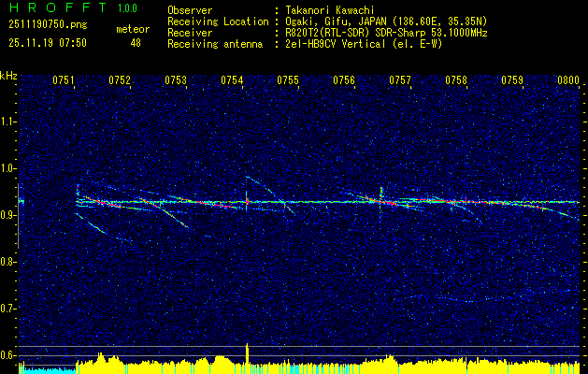Screen dimensions: 588x374
Task: Click the 0755 time marker
Action: point(288,80)
